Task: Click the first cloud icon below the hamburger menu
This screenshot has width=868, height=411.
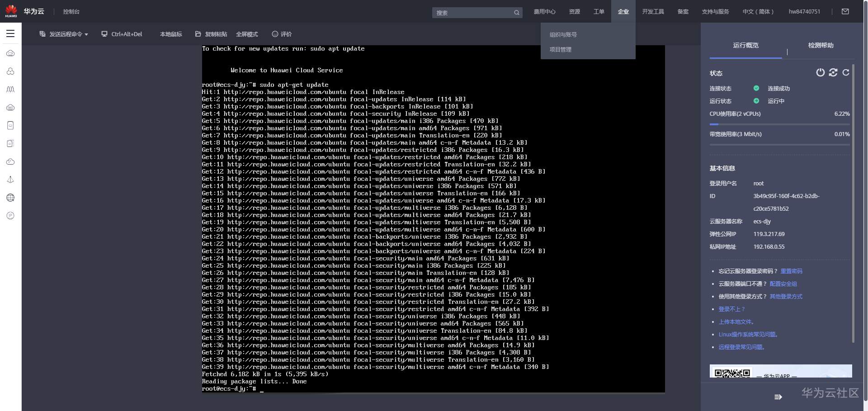Action: [x=10, y=53]
